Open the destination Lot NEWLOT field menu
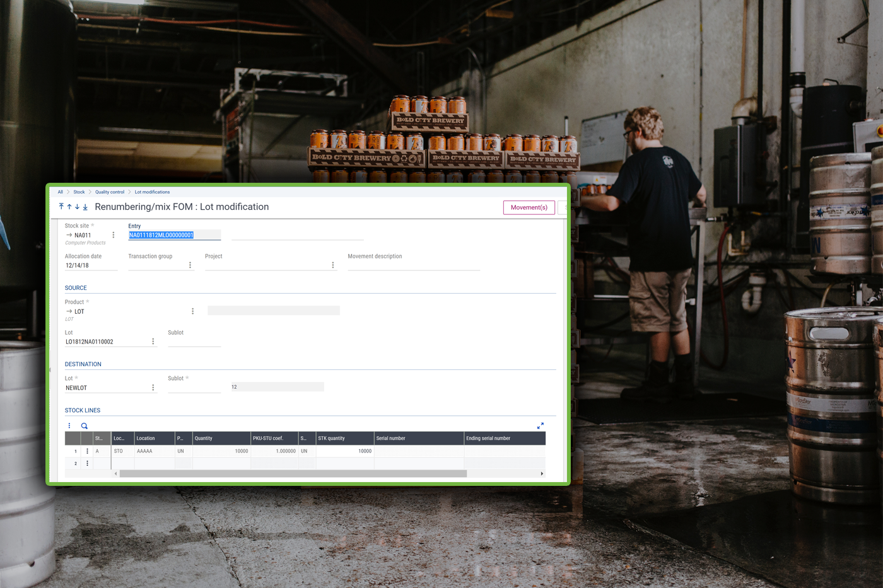 (153, 388)
